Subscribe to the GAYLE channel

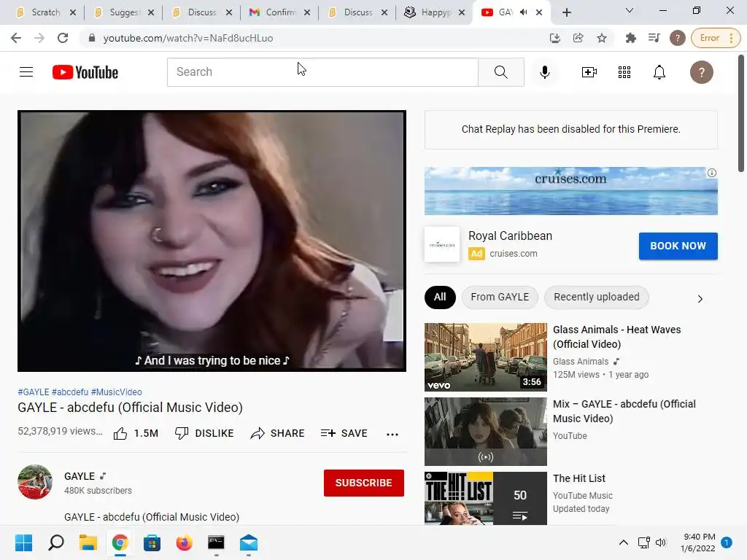tap(363, 483)
